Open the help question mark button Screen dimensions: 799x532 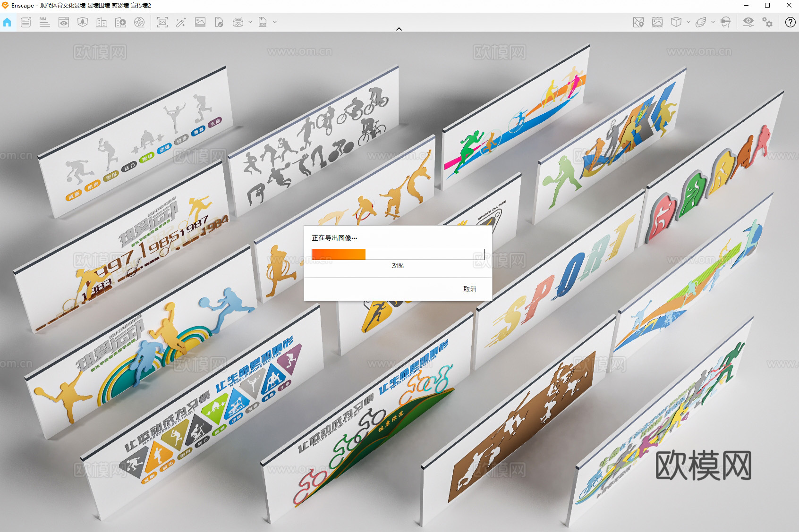point(790,22)
